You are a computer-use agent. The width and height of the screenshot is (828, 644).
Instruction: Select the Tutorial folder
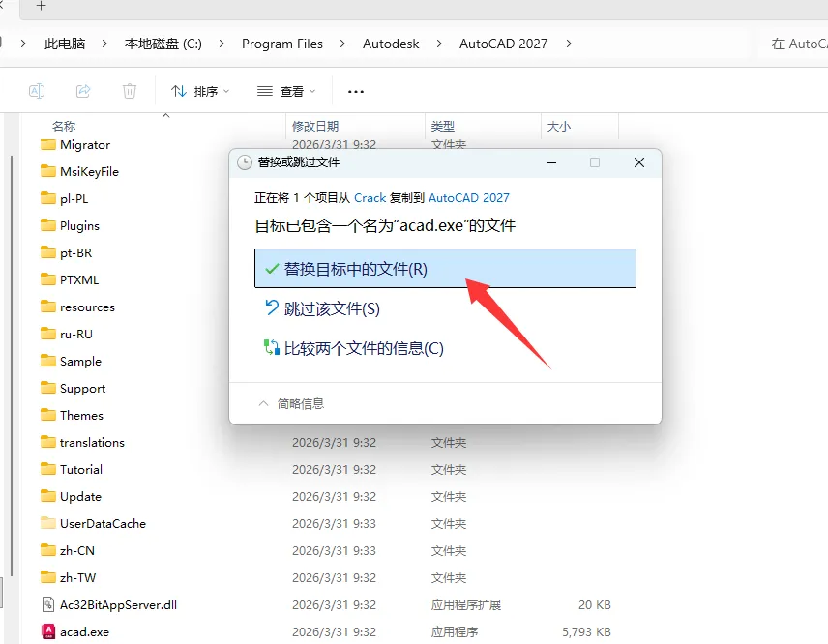(x=72, y=469)
